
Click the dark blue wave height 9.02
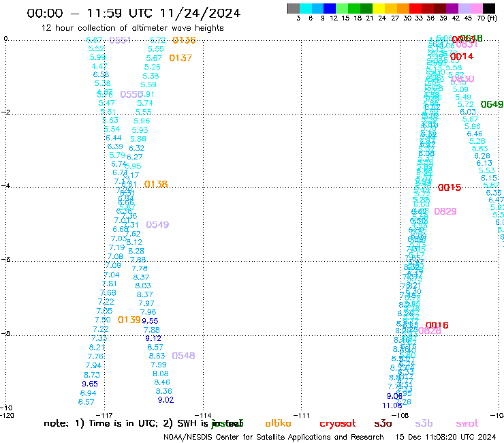point(166,400)
